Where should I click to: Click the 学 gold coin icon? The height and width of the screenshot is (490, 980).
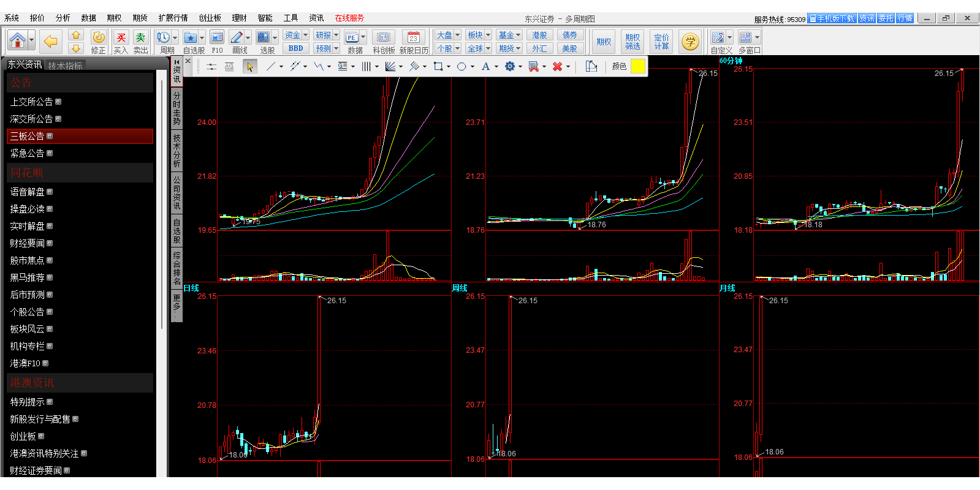690,41
